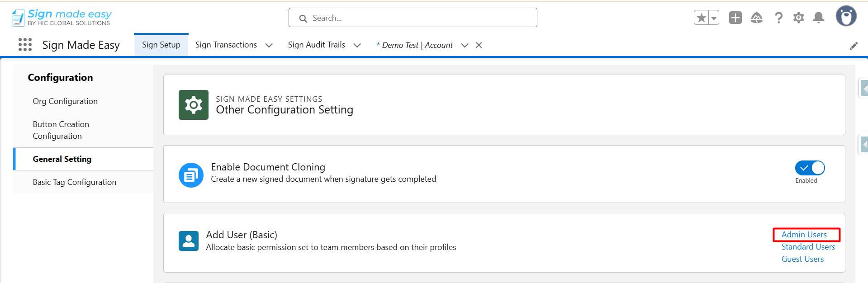Image resolution: width=868 pixels, height=283 pixels.
Task: Click the Guest Users link
Action: click(x=802, y=259)
